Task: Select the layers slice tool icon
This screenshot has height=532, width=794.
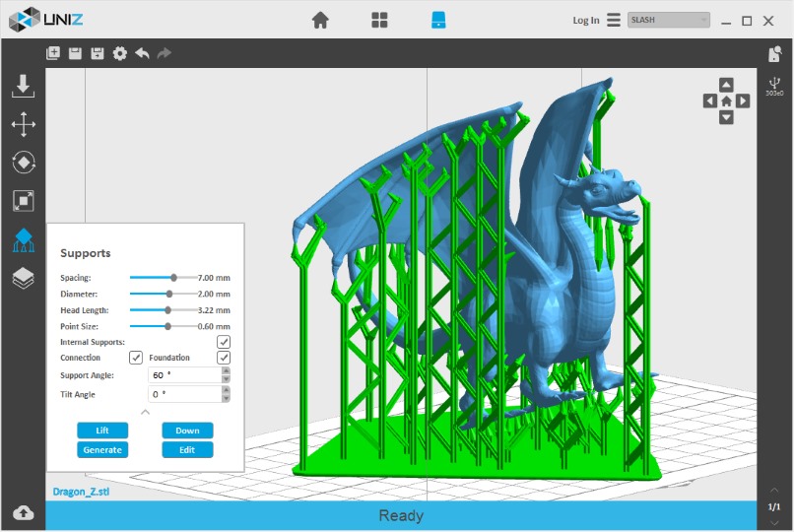Action: coord(24,278)
